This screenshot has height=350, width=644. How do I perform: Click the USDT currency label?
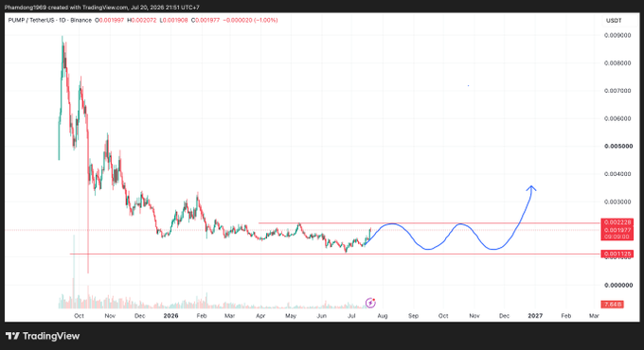(x=614, y=21)
